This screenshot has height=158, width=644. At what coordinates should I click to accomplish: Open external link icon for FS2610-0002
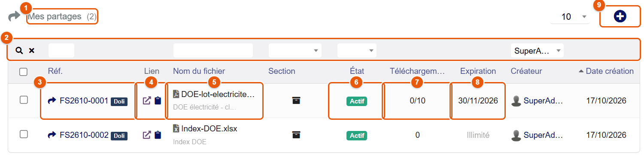click(147, 135)
